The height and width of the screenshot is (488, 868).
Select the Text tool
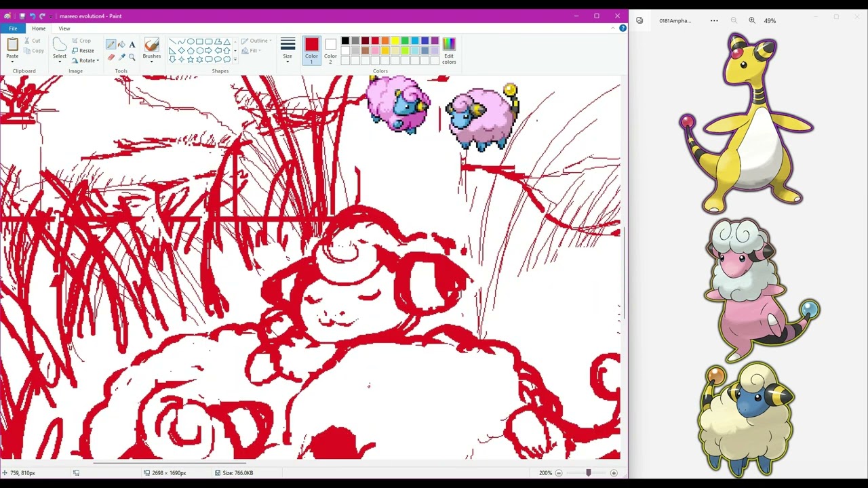[132, 45]
